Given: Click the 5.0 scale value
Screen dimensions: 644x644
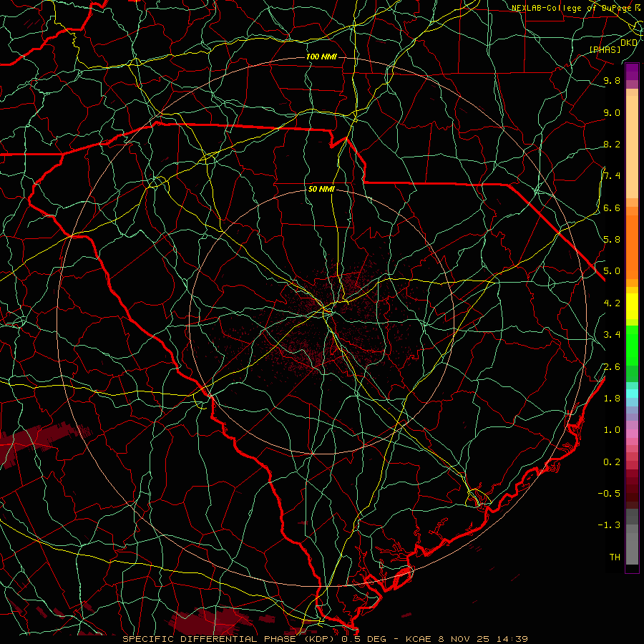Looking at the screenshot, I should pos(612,271).
